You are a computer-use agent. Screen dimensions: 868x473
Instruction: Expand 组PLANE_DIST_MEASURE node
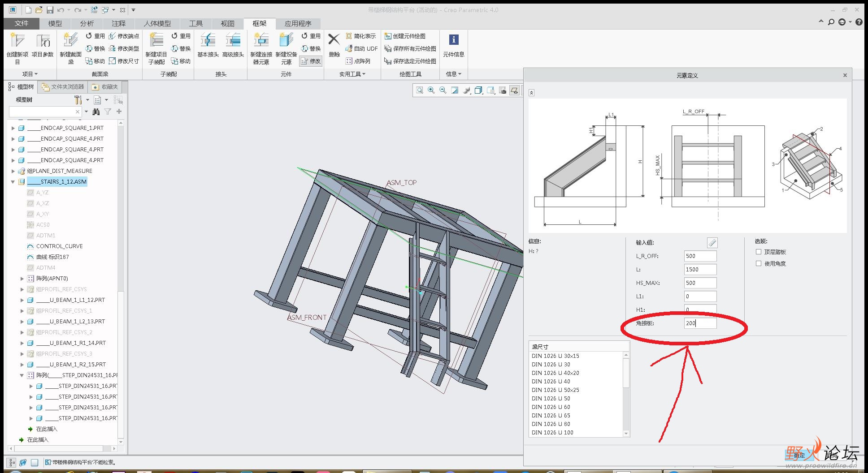click(13, 171)
